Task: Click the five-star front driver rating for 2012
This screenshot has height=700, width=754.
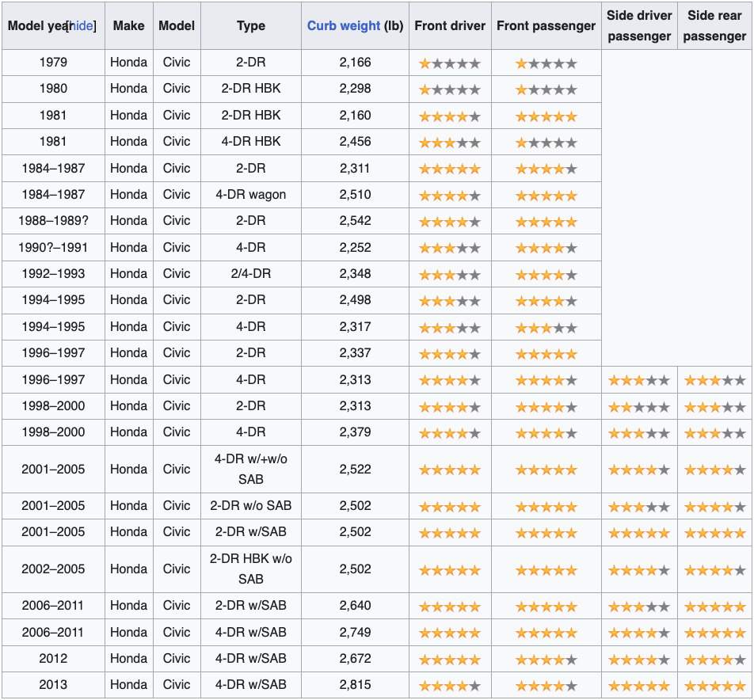Action: [449, 658]
